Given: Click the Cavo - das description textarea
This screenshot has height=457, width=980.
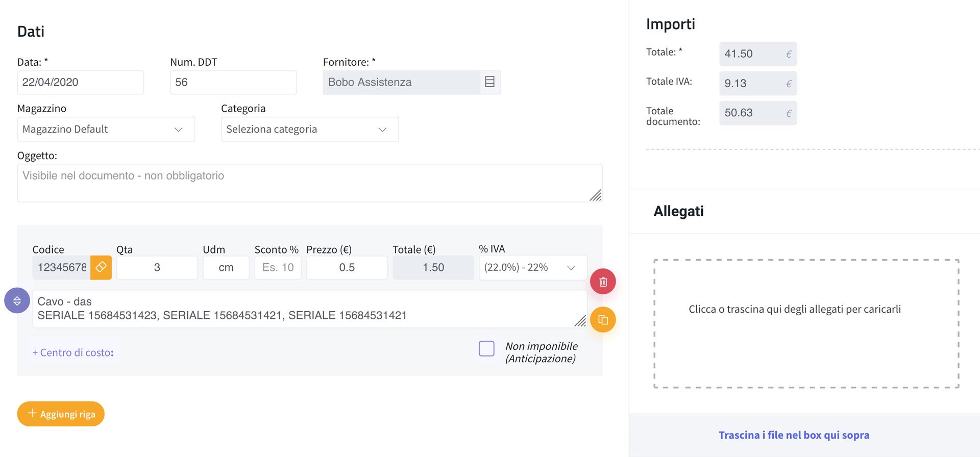Looking at the screenshot, I should point(310,309).
